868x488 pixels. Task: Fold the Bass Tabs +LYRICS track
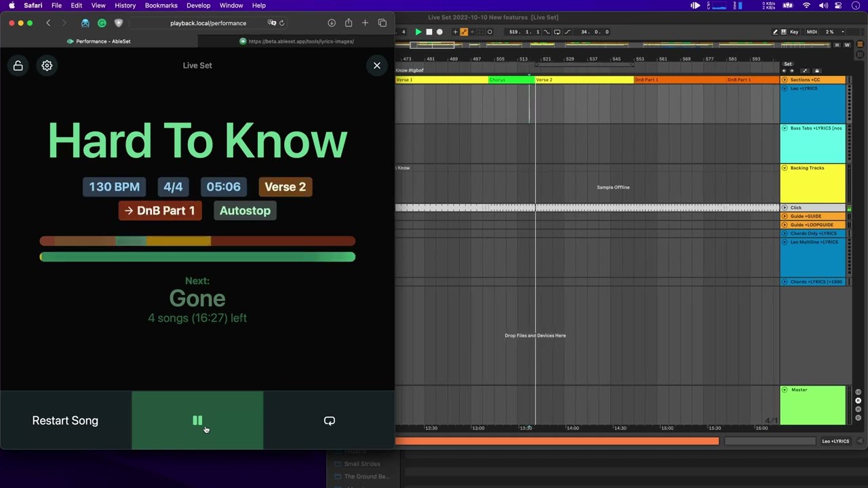(785, 128)
